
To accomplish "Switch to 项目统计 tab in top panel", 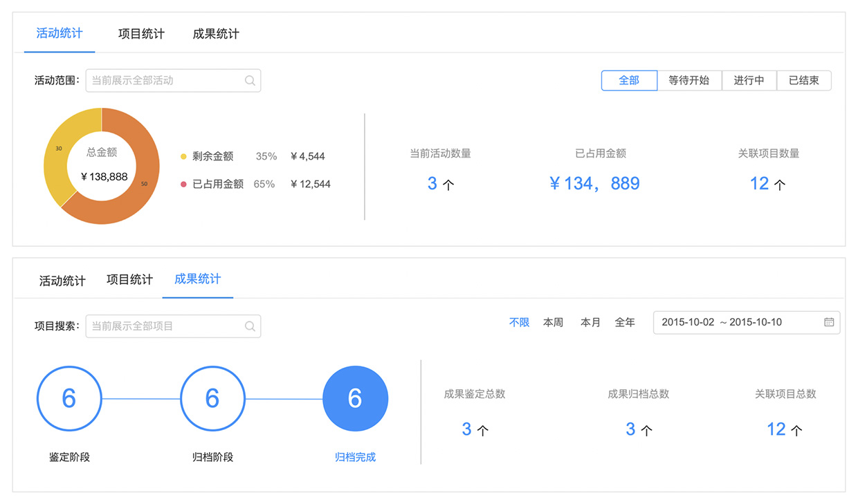I will [141, 34].
